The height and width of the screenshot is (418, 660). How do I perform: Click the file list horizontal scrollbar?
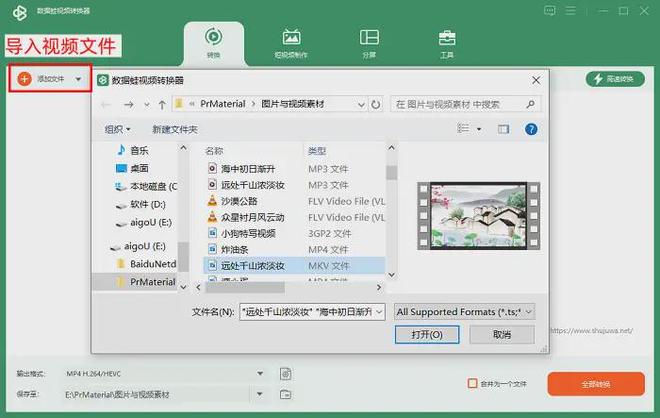[x=245, y=288]
